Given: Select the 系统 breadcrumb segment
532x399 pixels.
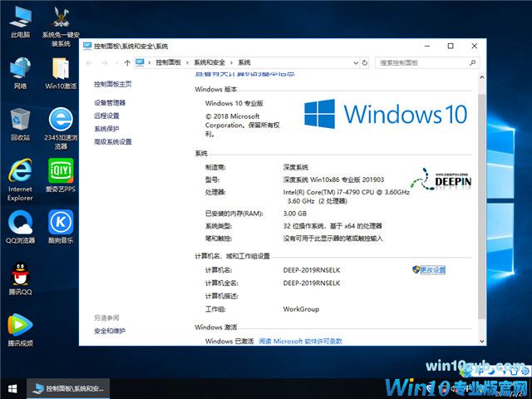Looking at the screenshot, I should pos(244,63).
